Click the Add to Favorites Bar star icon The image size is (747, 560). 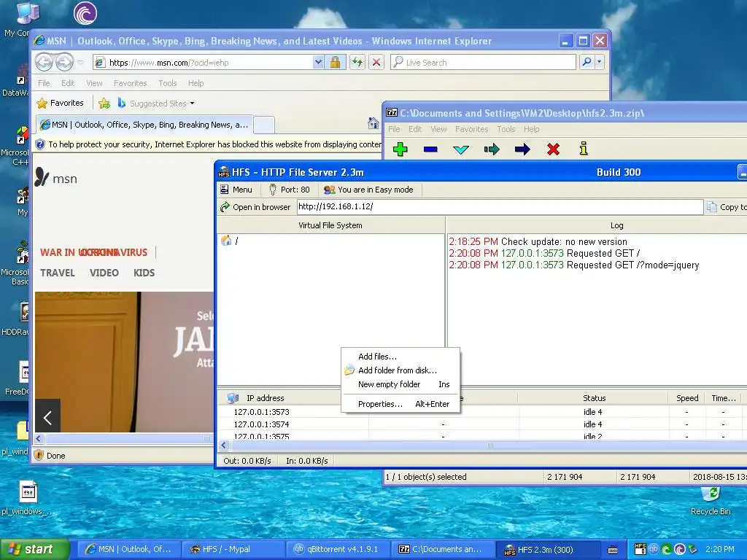pyautogui.click(x=104, y=103)
